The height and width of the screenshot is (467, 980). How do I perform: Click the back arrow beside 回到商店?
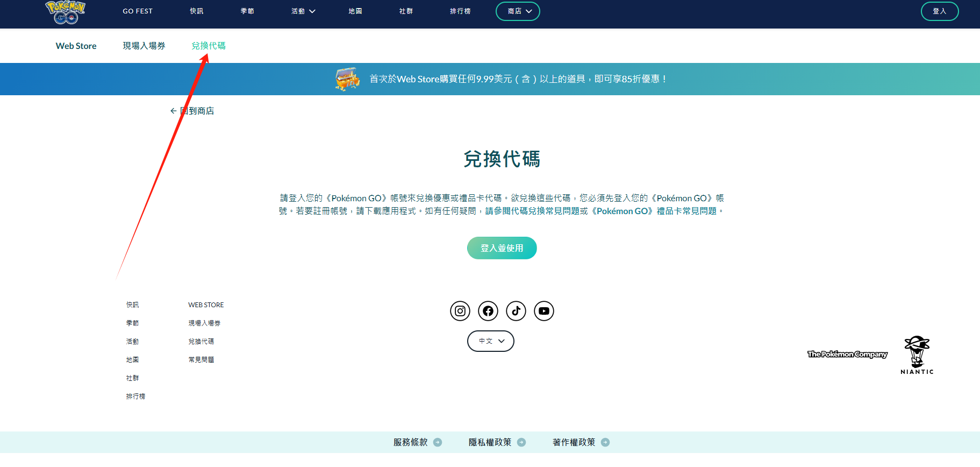[x=173, y=111]
